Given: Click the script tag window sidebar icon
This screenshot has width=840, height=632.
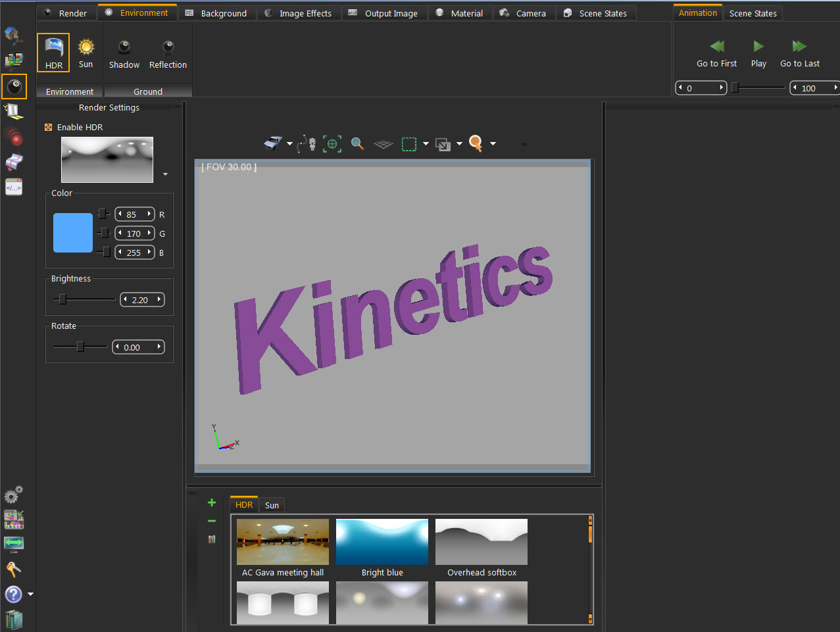Looking at the screenshot, I should [x=13, y=187].
